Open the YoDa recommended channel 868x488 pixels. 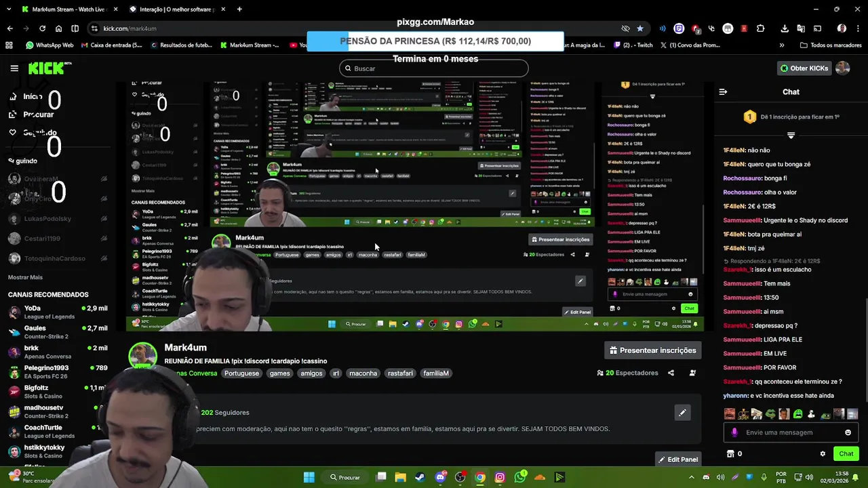[57, 312]
